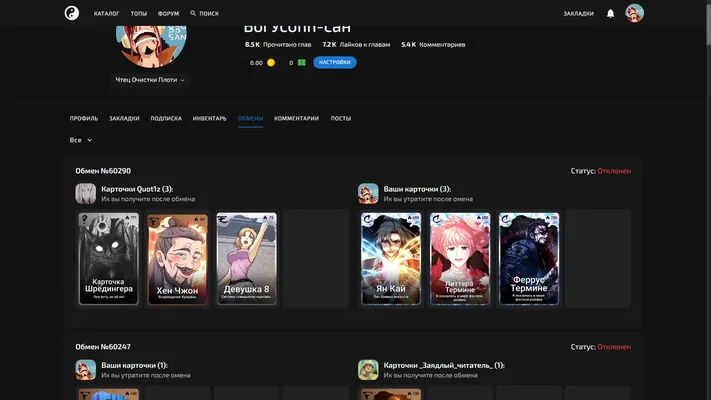Open the notifications bell
This screenshot has height=400, width=711.
coord(610,14)
